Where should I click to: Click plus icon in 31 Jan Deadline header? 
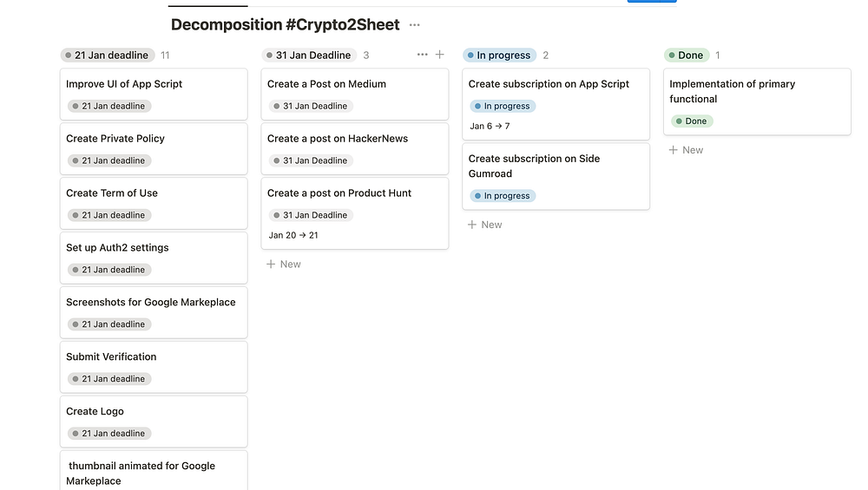click(439, 55)
